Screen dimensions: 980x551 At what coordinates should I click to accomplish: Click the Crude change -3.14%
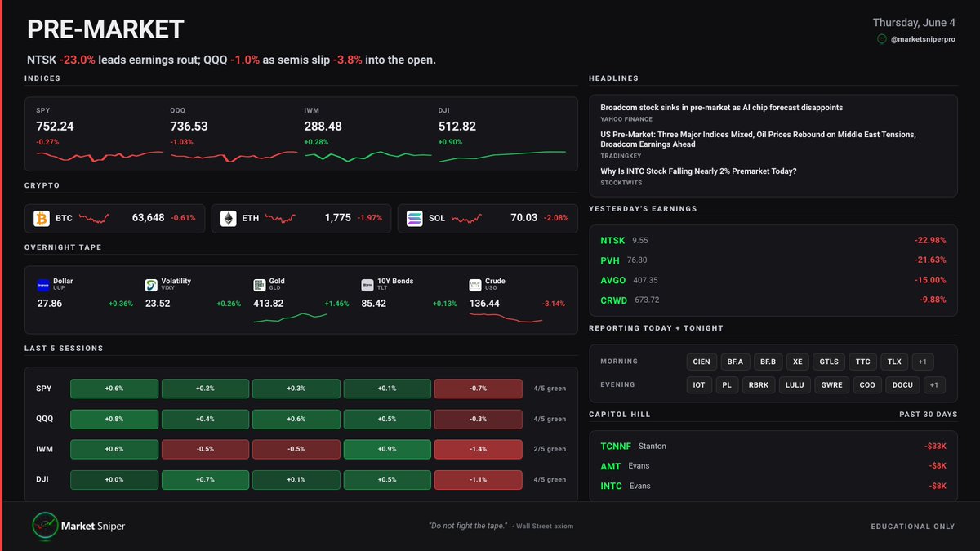553,304
